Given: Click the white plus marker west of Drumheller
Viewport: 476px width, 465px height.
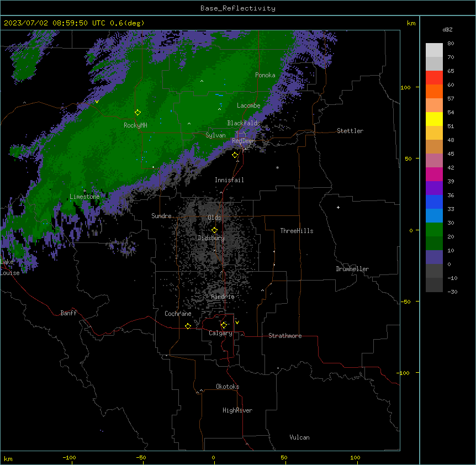Looking at the screenshot, I should 338,207.
